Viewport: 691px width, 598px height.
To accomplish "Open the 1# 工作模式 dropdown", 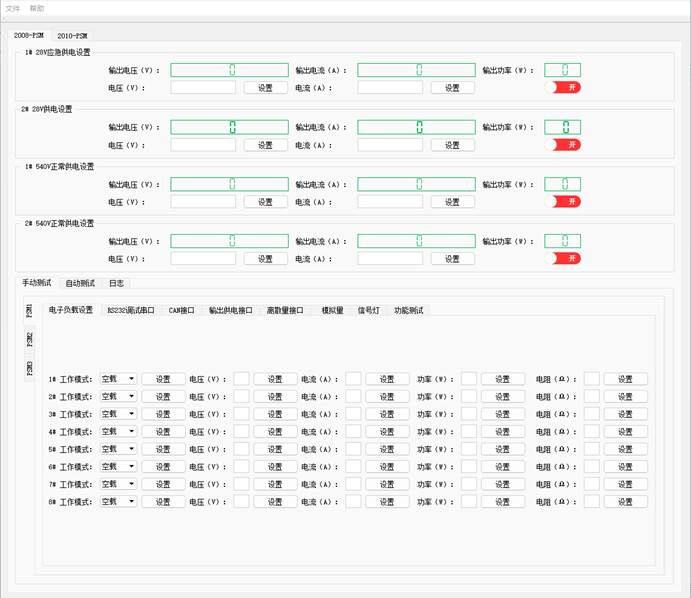I will tap(118, 379).
